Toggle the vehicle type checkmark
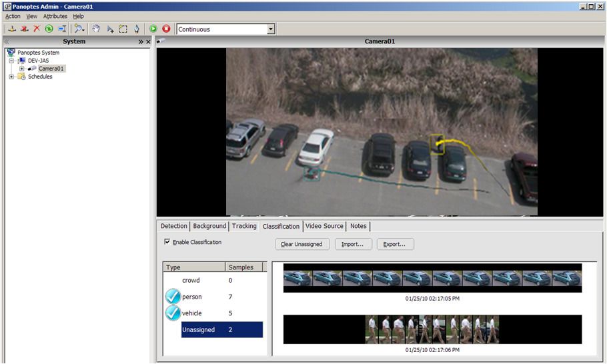This screenshot has width=607, height=364. pyautogui.click(x=173, y=313)
